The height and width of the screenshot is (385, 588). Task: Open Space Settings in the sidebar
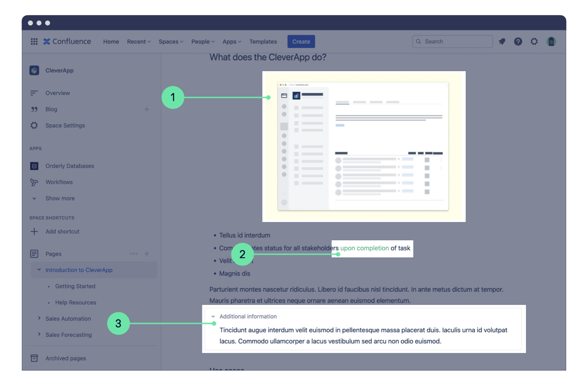click(x=65, y=125)
